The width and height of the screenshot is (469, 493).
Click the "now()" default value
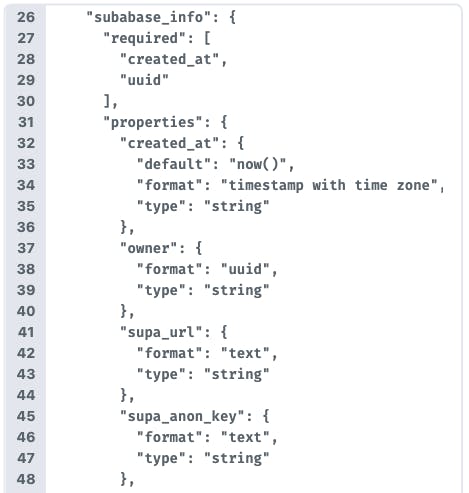click(x=258, y=164)
